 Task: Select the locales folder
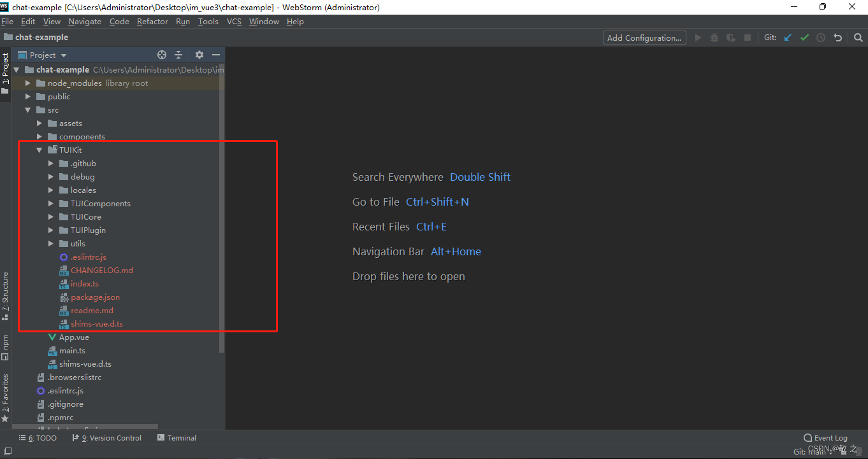click(x=78, y=190)
